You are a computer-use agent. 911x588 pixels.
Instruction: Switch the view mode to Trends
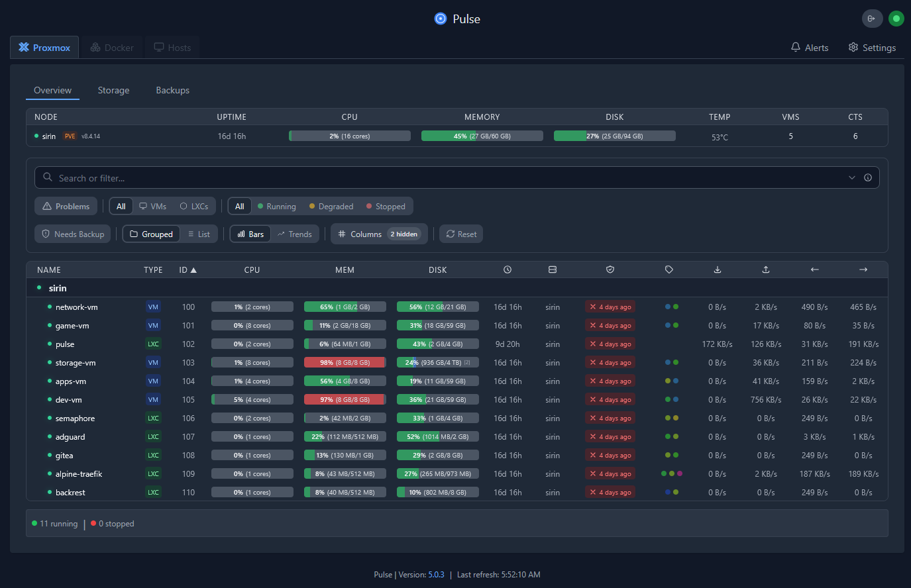(295, 234)
